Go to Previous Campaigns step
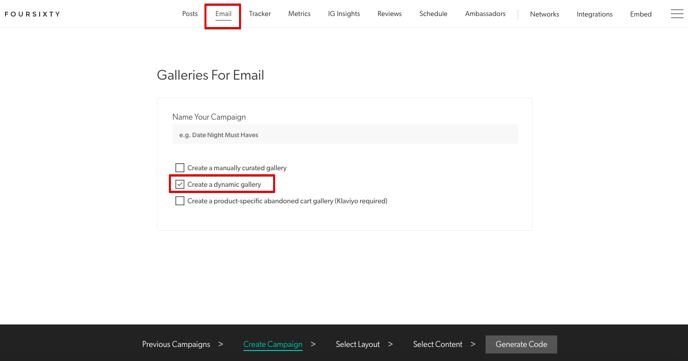 pyautogui.click(x=176, y=344)
